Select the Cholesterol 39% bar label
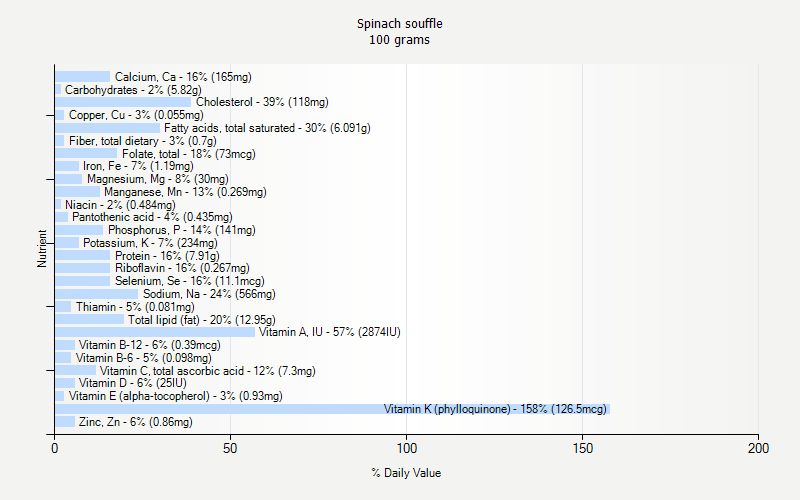The width and height of the screenshot is (800, 500). (x=262, y=102)
